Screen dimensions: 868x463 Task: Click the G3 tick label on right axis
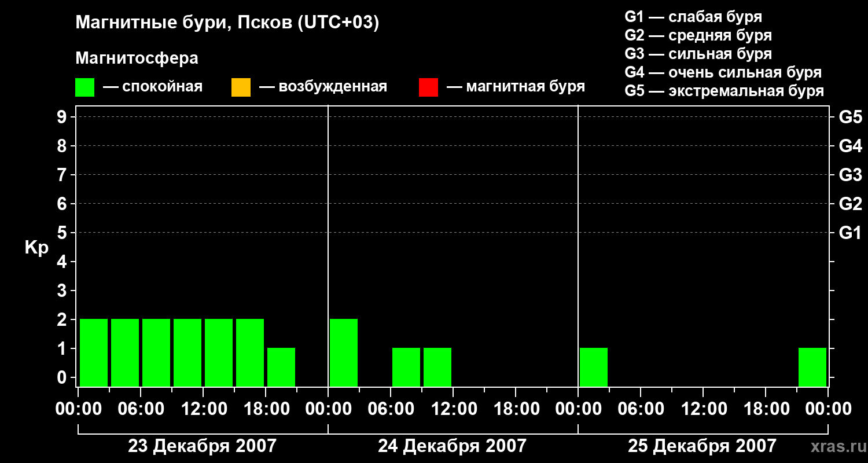pos(850,175)
